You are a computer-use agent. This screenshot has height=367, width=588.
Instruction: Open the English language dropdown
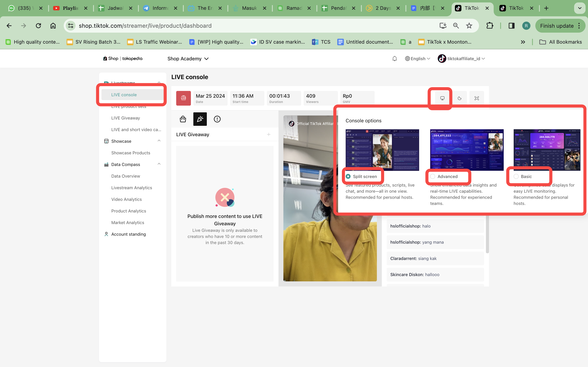coord(418,59)
